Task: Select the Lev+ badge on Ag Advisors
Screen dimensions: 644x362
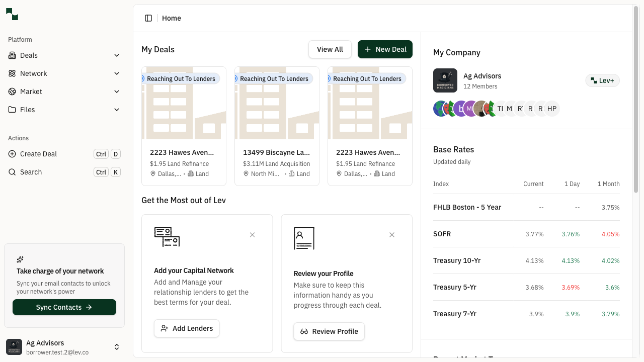Action: click(x=602, y=80)
